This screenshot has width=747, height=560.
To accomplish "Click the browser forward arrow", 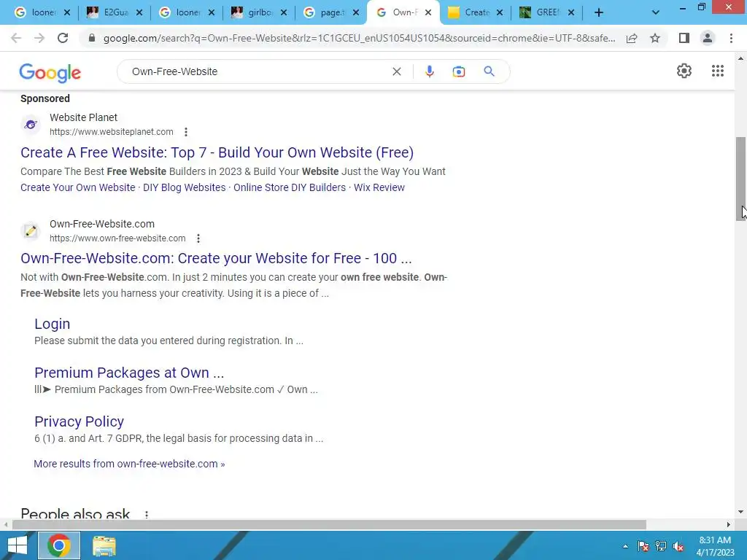I will coord(39,38).
